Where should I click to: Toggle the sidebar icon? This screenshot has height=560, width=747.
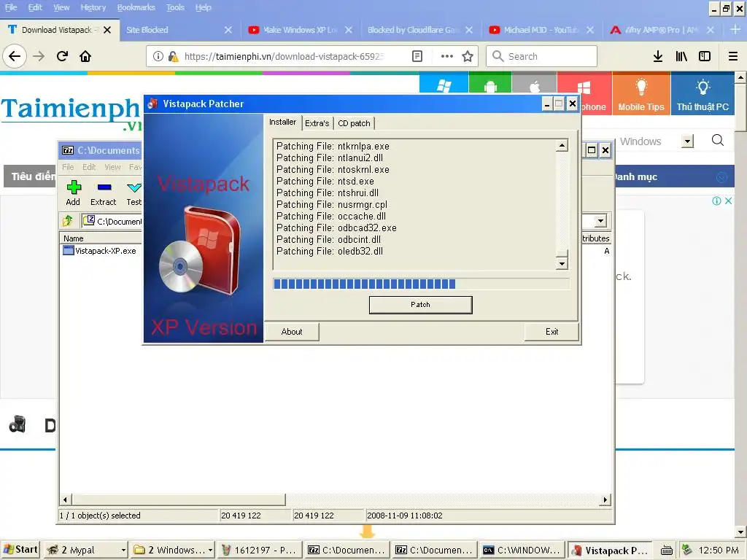tap(705, 57)
